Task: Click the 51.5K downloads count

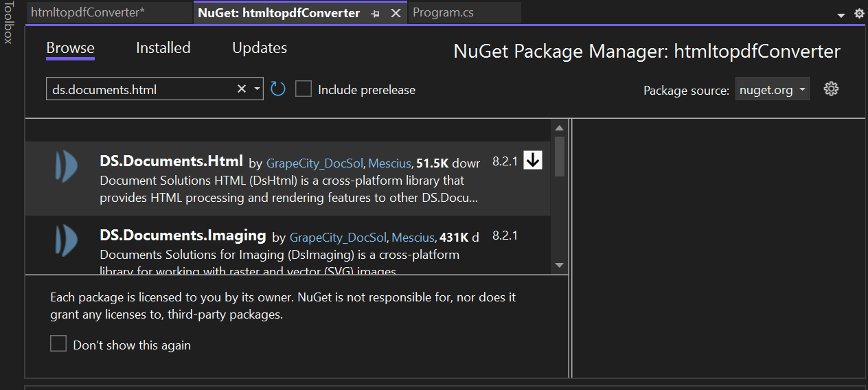Action: (x=433, y=163)
